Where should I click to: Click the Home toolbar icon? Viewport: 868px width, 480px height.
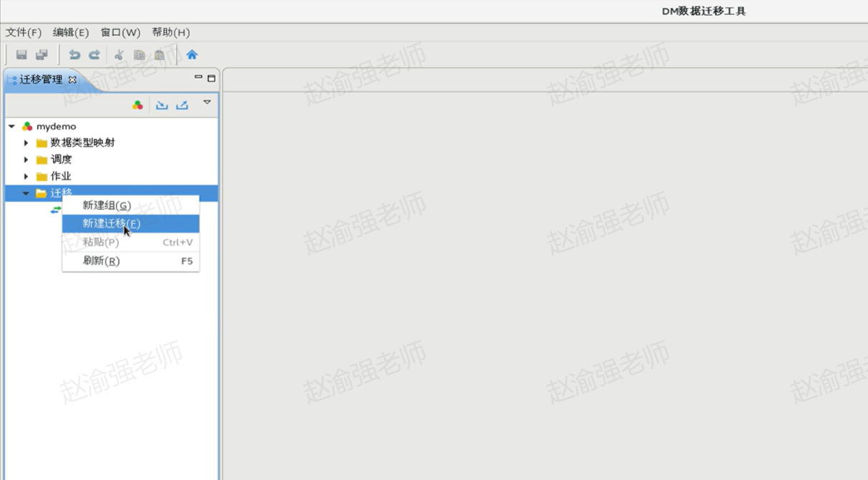(192, 54)
